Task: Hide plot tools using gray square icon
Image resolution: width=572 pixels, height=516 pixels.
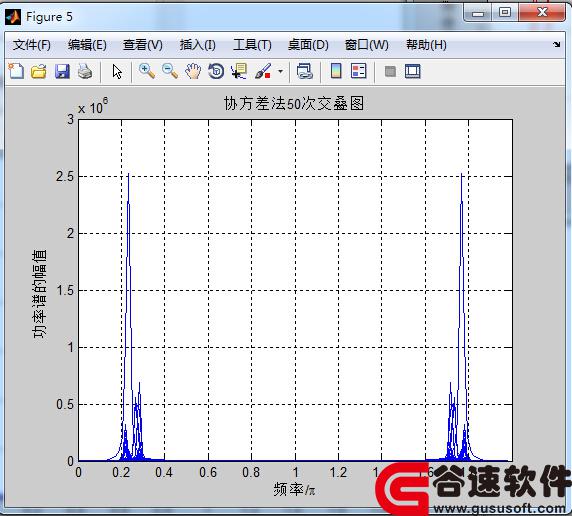Action: pyautogui.click(x=390, y=71)
